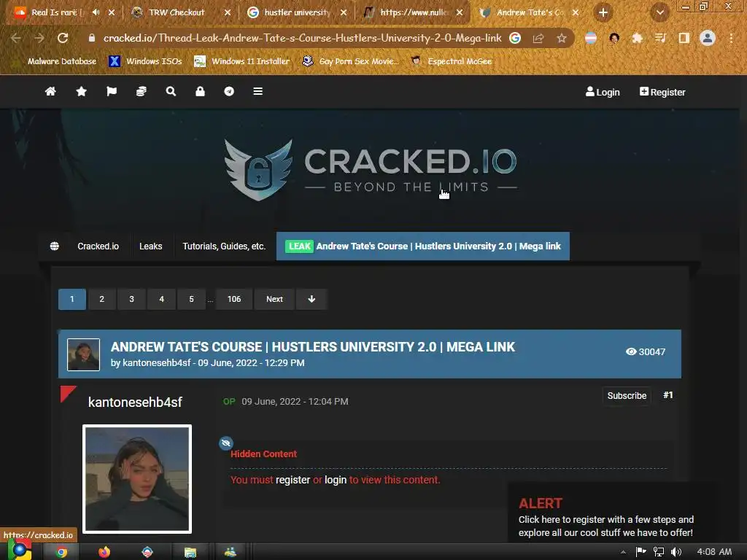747x560 pixels.
Task: Click login link in hidden content notice
Action: pyautogui.click(x=336, y=480)
